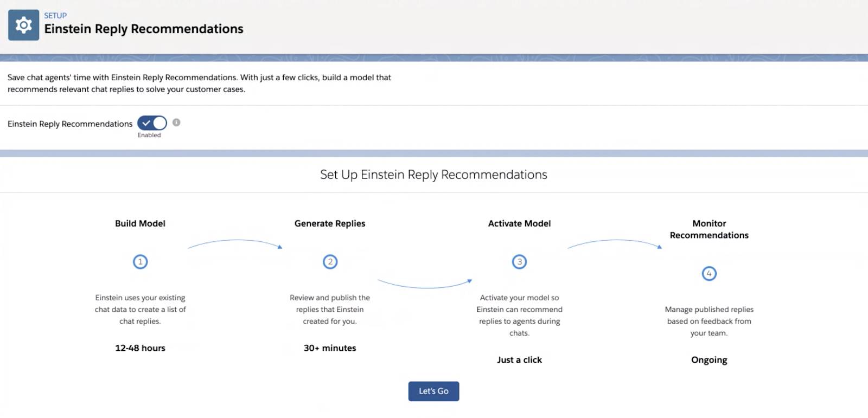Click the 'Enabled' status label
The width and height of the screenshot is (868, 418).
(x=149, y=135)
